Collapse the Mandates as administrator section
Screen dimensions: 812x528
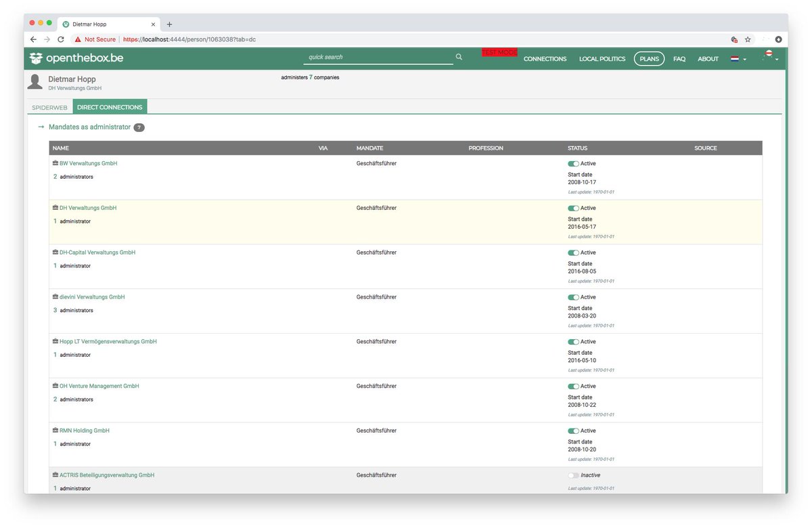[41, 127]
